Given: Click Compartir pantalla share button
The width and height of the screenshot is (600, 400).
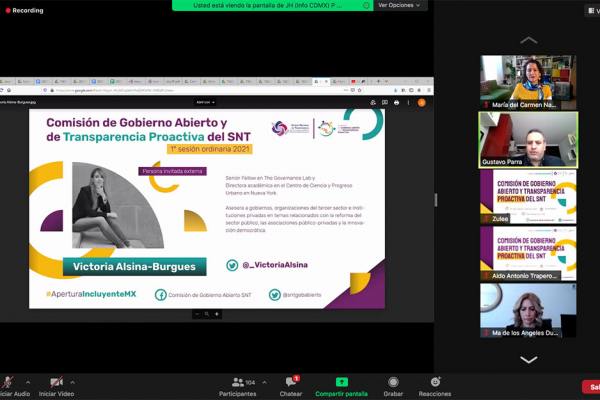Looking at the screenshot, I should (x=341, y=387).
